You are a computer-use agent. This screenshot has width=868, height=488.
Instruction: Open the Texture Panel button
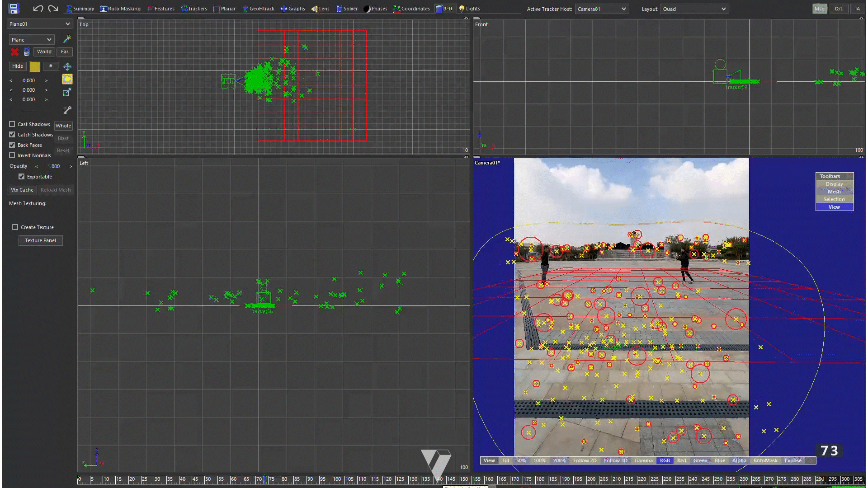[x=41, y=240]
